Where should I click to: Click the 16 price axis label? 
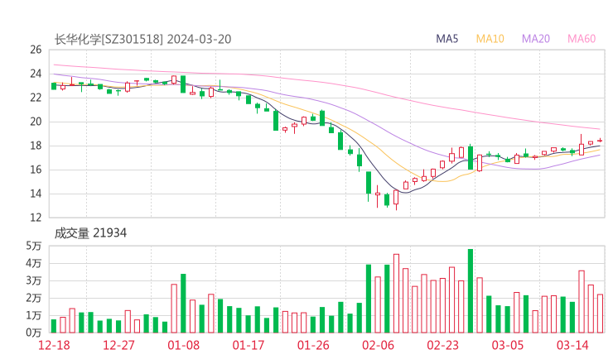click(36, 170)
